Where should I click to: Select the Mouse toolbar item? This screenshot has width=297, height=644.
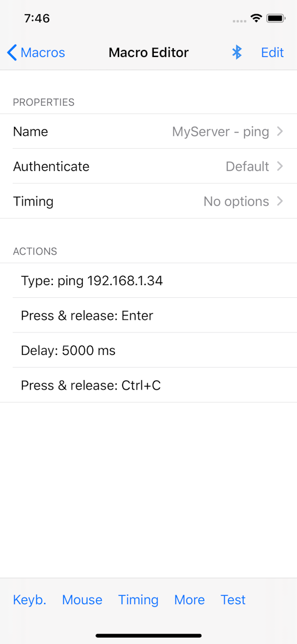pyautogui.click(x=82, y=600)
